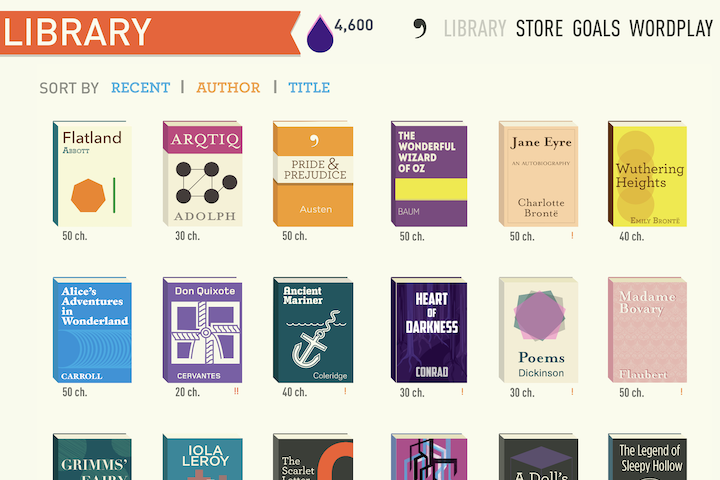Choose The Wonderful Wizard of Oz book

429,174
